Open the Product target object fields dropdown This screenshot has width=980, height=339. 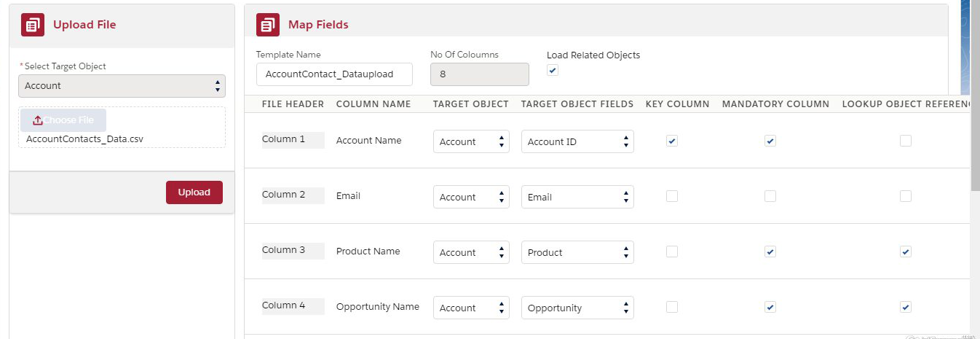pos(577,252)
